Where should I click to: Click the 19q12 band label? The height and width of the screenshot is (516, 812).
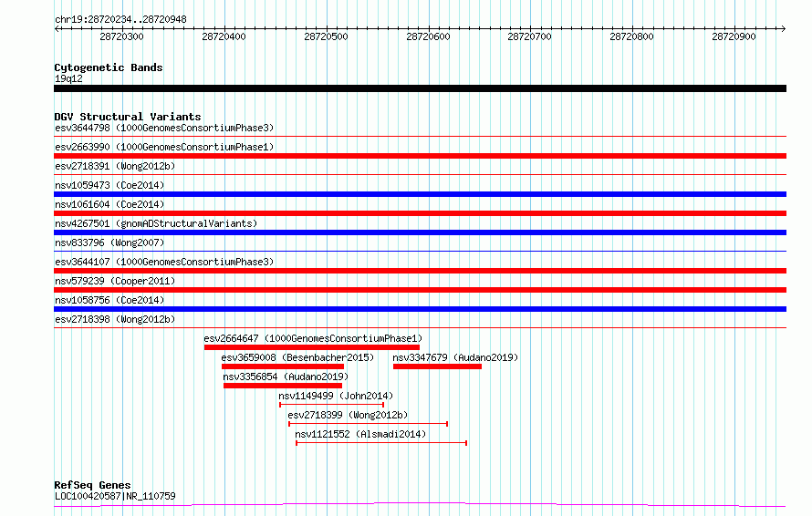pos(68,78)
